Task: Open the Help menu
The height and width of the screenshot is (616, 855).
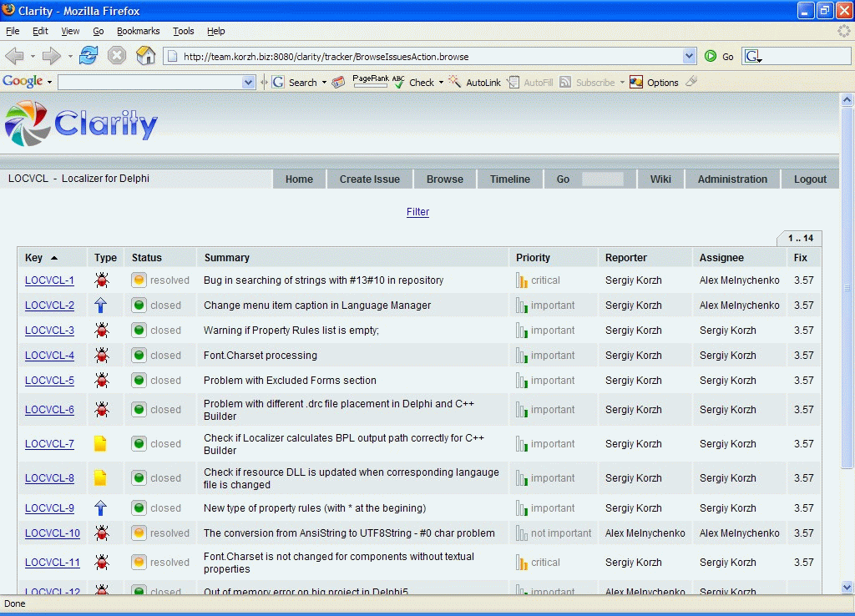Action: [x=216, y=31]
